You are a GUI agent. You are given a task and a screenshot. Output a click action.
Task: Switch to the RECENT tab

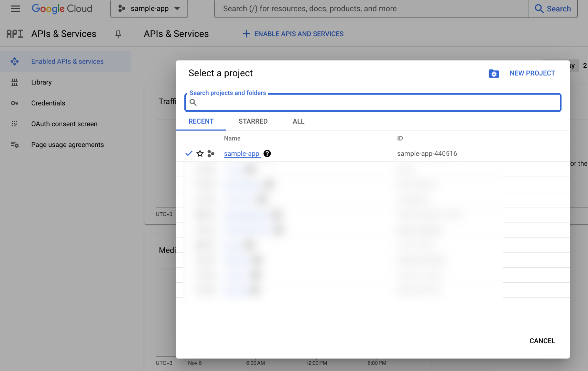tap(201, 121)
